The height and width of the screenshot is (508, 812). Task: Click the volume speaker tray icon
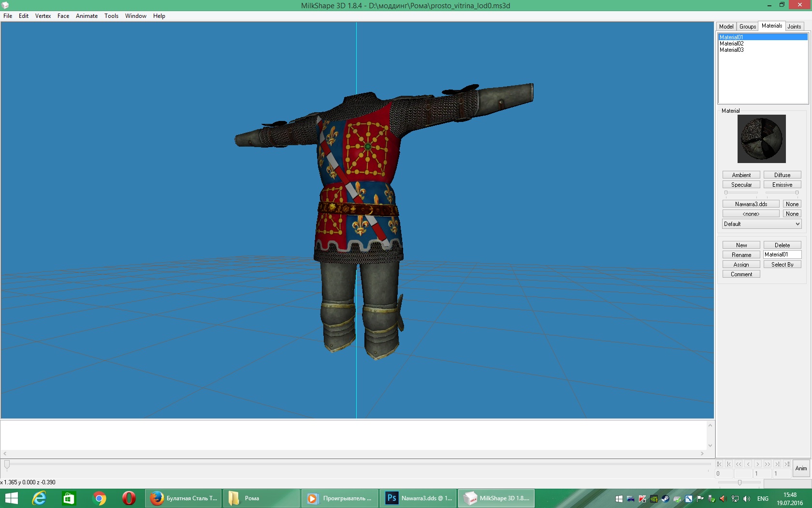click(747, 499)
